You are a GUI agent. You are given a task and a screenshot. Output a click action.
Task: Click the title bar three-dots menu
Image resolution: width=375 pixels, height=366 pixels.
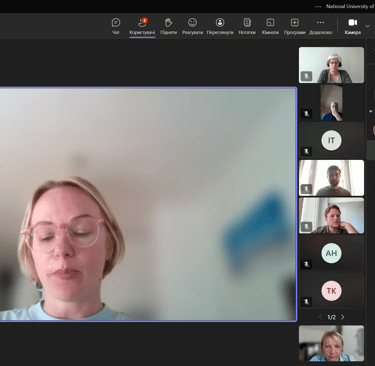click(318, 6)
